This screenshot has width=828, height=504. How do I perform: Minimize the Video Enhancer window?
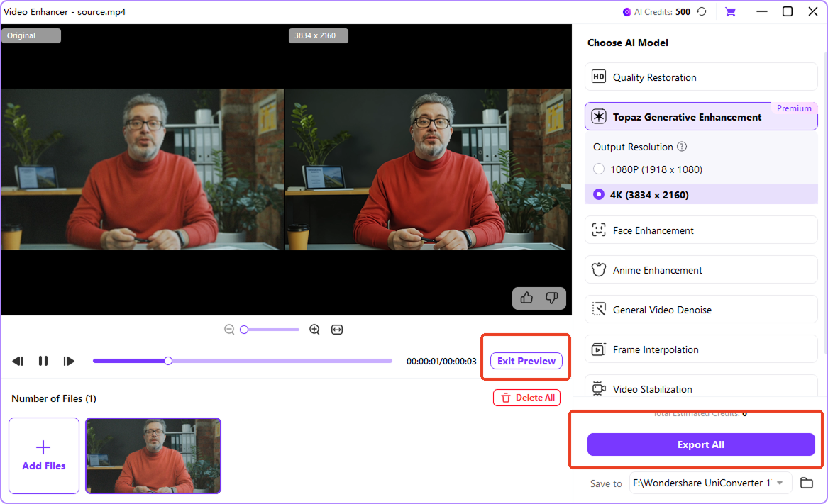tap(761, 11)
